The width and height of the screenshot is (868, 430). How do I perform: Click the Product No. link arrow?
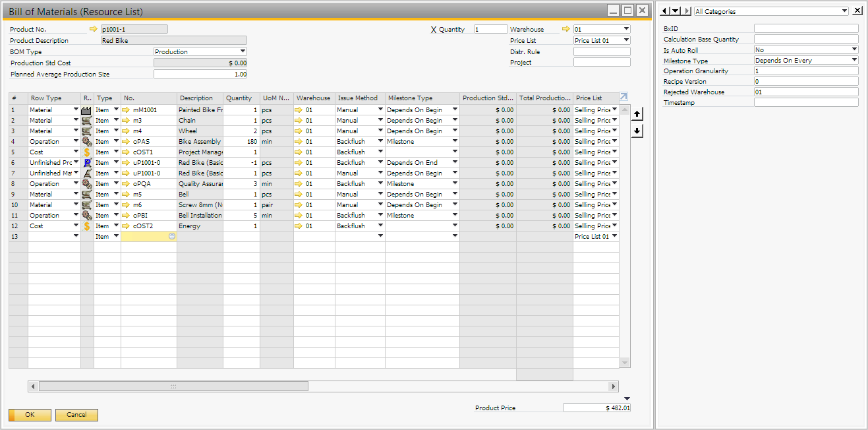(x=93, y=29)
